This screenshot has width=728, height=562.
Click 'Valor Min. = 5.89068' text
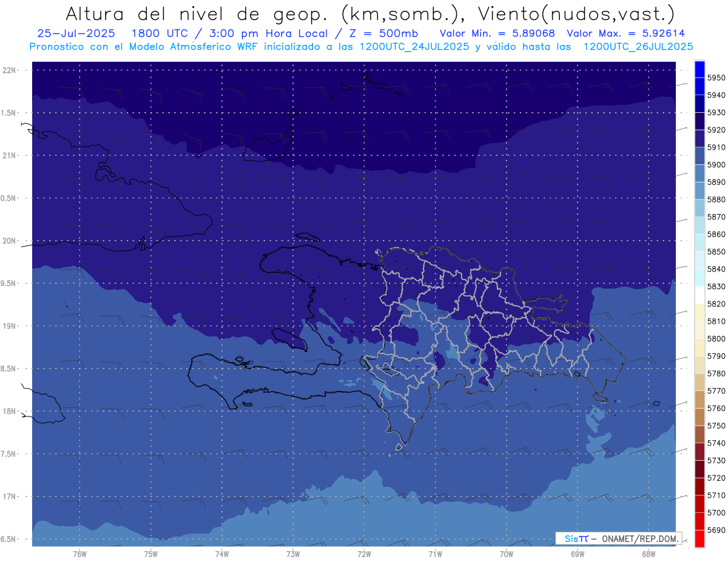pyautogui.click(x=497, y=33)
